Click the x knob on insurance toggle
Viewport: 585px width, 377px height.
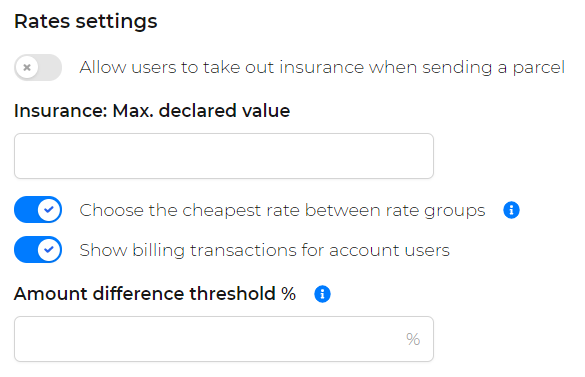(x=27, y=68)
